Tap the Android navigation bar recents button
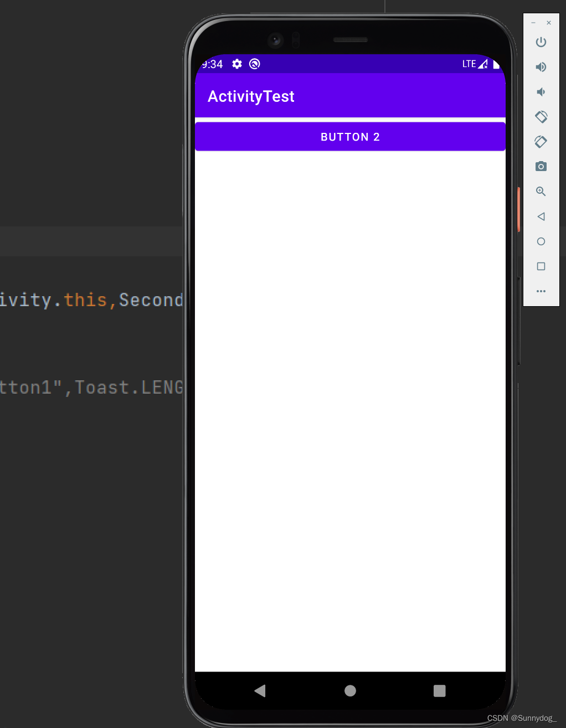 coord(440,690)
